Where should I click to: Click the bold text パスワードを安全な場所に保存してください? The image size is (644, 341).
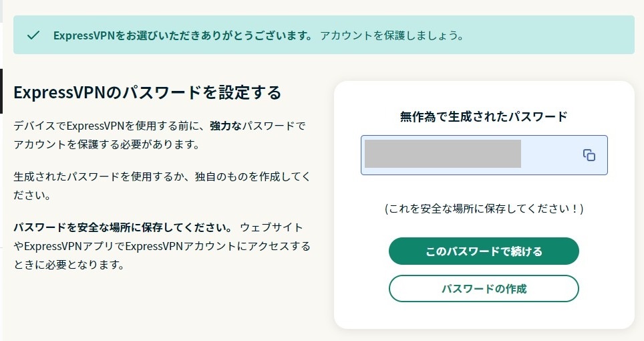123,227
